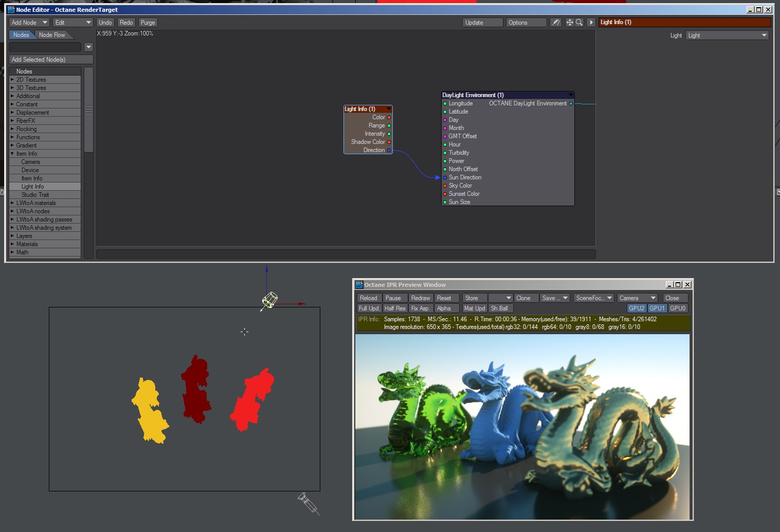Image resolution: width=780 pixels, height=532 pixels.
Task: Click the Sky Color input connector dot
Action: click(x=445, y=186)
